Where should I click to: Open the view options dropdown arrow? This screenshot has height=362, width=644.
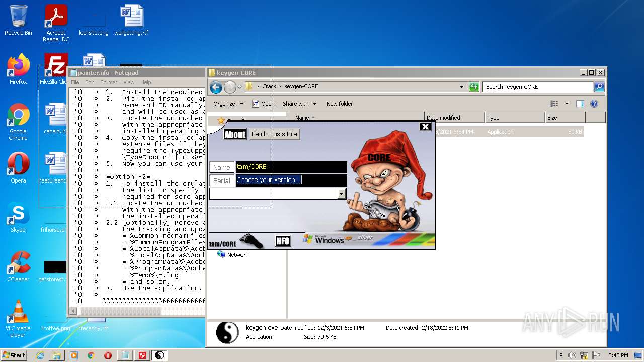pyautogui.click(x=567, y=104)
